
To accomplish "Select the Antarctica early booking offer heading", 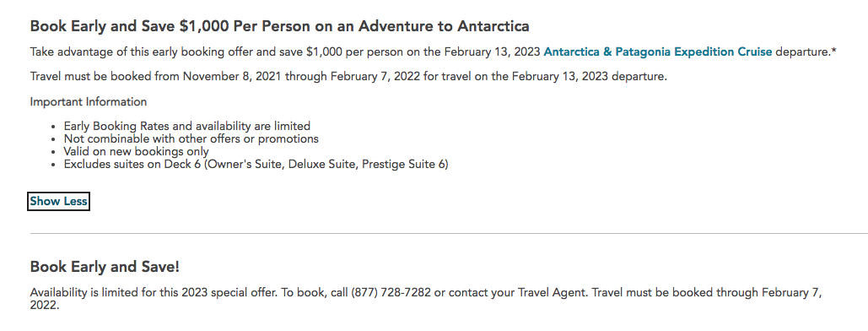I will click(x=279, y=26).
